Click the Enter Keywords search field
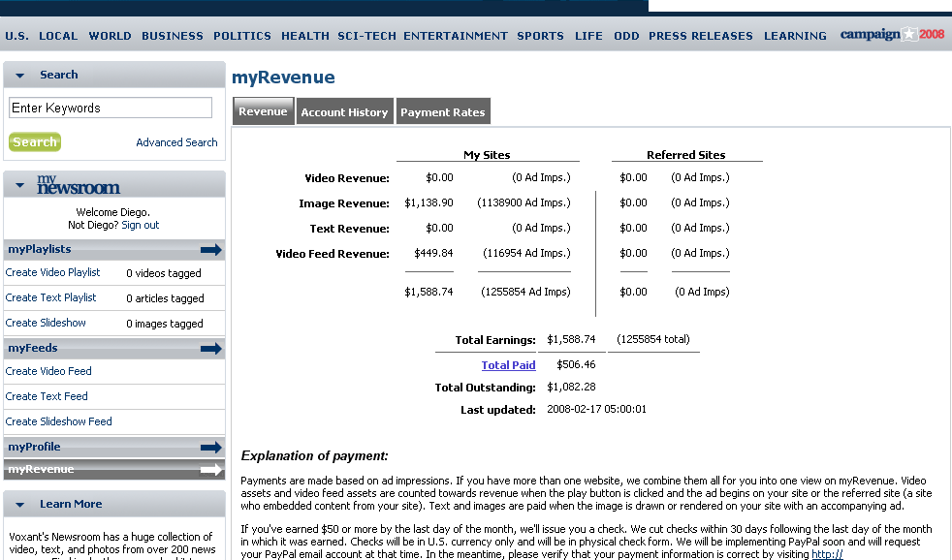The height and width of the screenshot is (560, 952). [x=110, y=109]
